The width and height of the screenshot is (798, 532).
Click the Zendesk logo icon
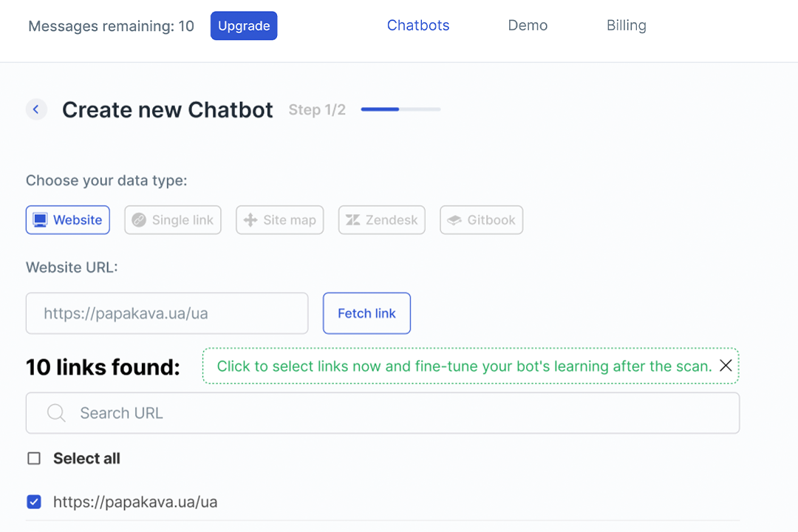pyautogui.click(x=352, y=220)
